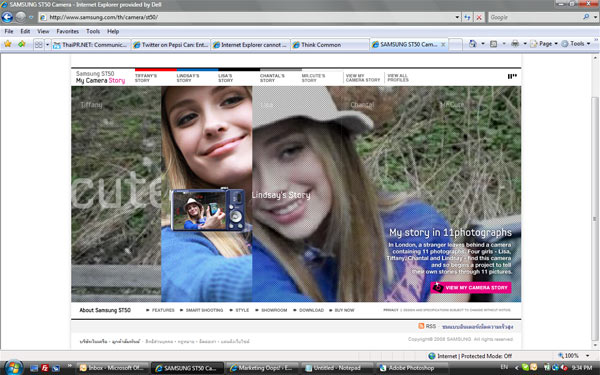Click the blue camera thumbnail image
Image resolution: width=600 pixels, height=375 pixels.
click(x=208, y=210)
